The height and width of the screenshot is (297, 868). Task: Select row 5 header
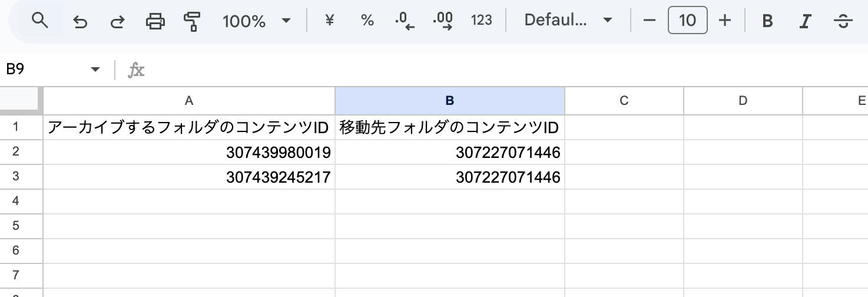coord(21,226)
